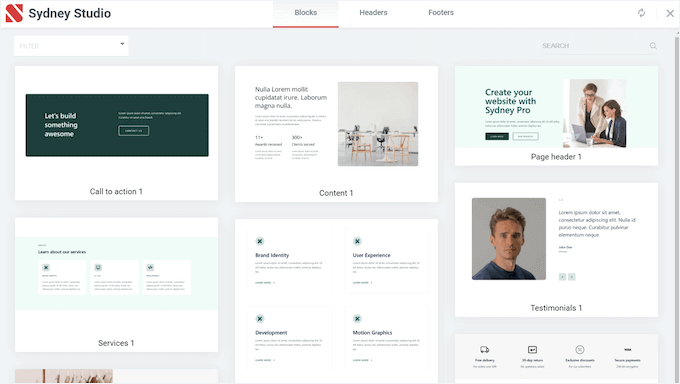Click the Call to action 1 label

116,191
